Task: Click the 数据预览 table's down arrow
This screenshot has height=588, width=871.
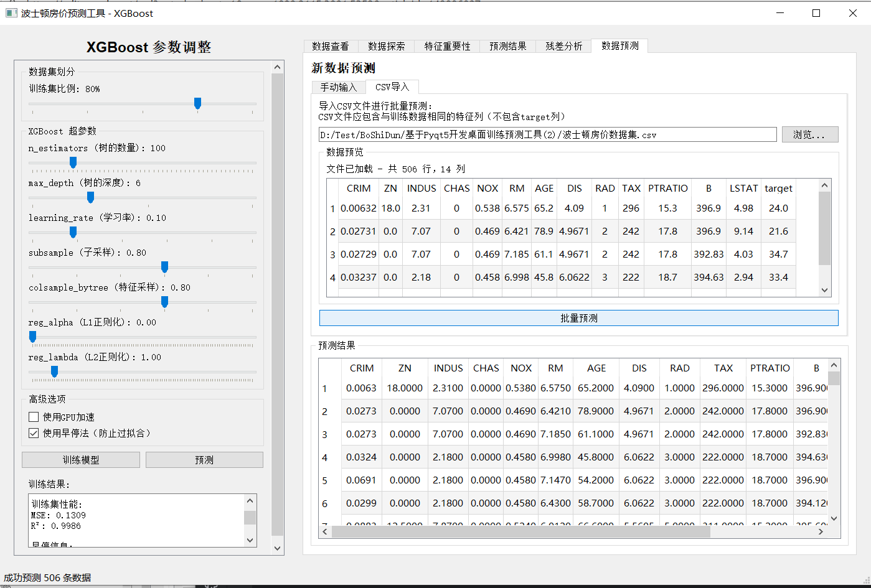Action: 825,290
